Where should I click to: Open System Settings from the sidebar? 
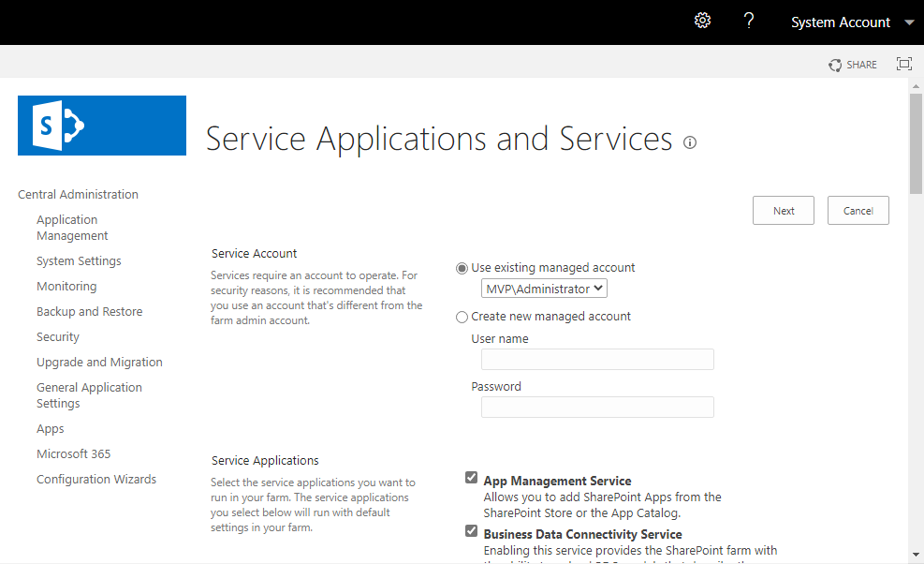(x=79, y=260)
